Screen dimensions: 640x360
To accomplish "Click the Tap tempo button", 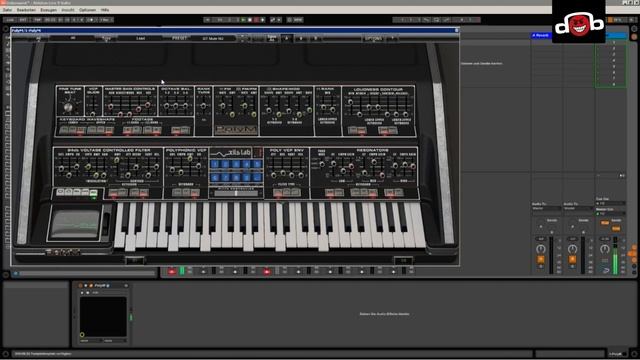I will (37, 20).
